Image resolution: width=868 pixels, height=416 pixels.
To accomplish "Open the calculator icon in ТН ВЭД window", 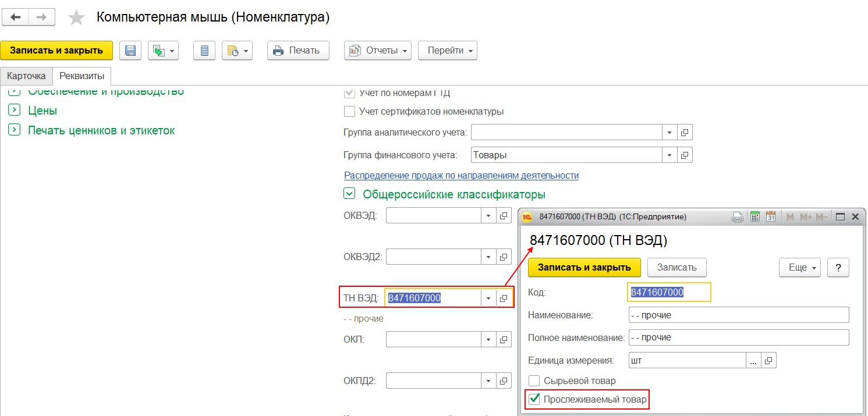I will (755, 217).
